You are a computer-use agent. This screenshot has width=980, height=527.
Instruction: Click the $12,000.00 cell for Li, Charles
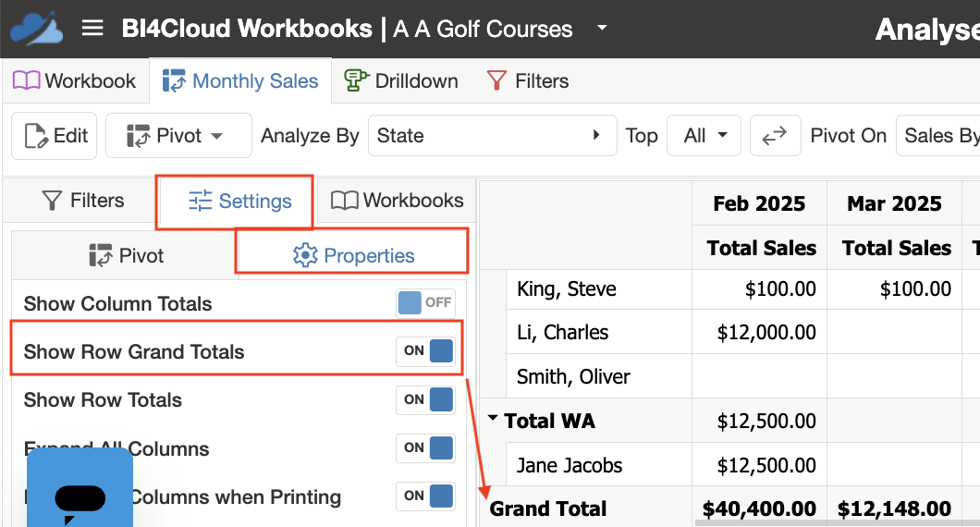[759, 333]
